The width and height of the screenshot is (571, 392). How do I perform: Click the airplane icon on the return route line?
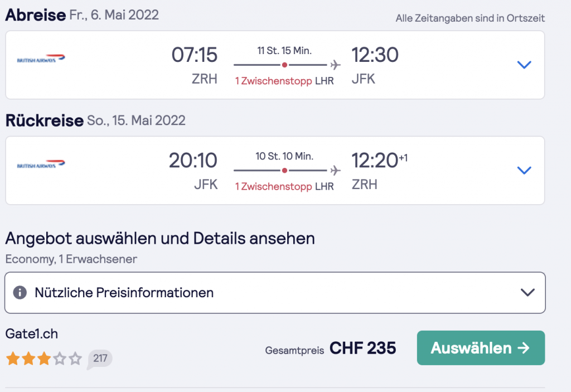335,170
